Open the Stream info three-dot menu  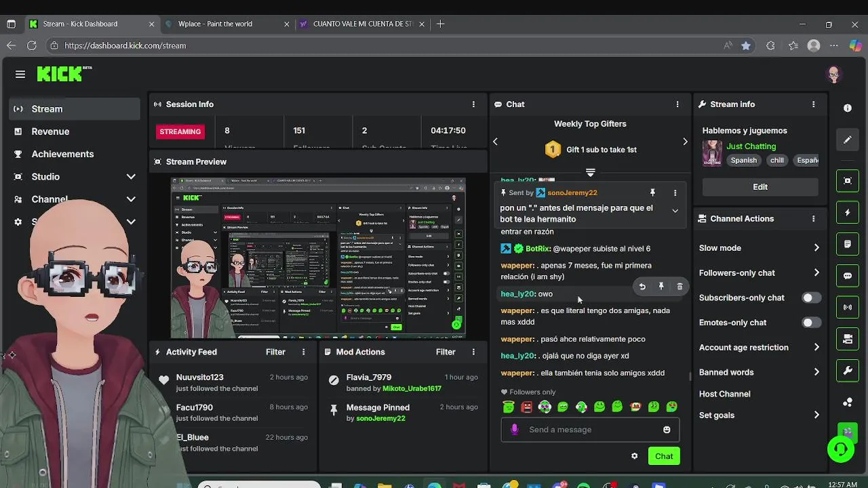pos(814,104)
